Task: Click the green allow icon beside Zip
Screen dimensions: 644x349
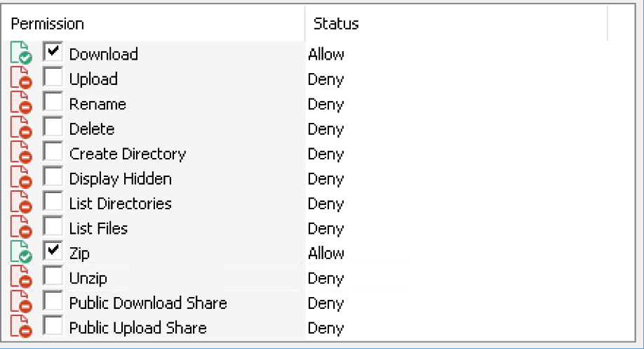Action: 21,251
